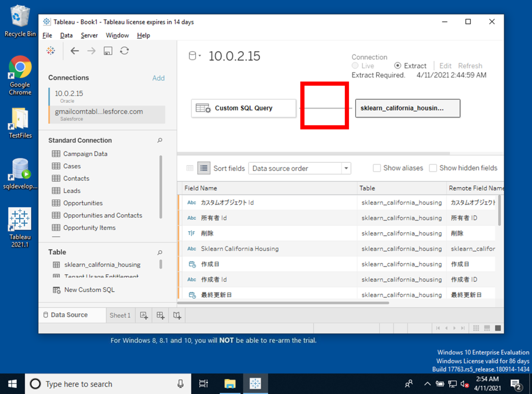Select the Salesforce connection entry

pyautogui.click(x=106, y=114)
